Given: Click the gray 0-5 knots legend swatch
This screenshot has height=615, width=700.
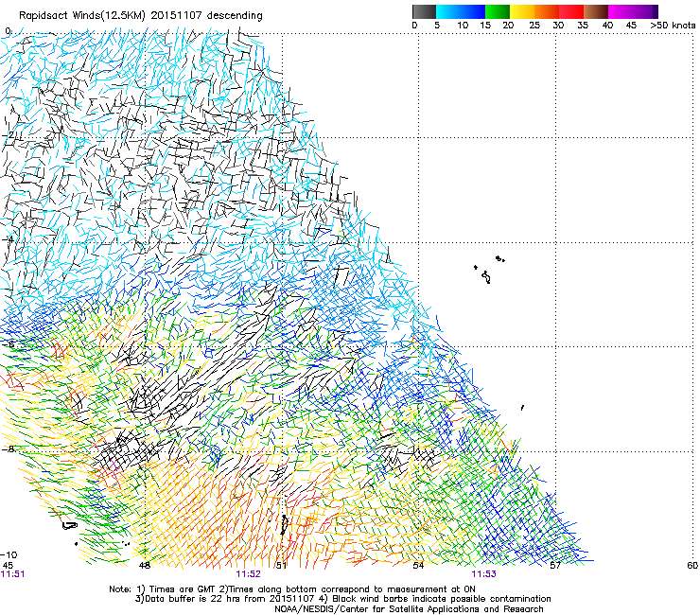Looking at the screenshot, I should coord(424,11).
